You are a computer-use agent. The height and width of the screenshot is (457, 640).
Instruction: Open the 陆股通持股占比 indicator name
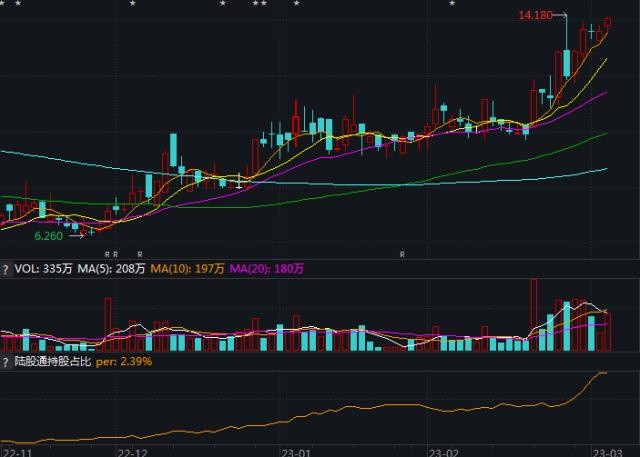click(x=53, y=362)
